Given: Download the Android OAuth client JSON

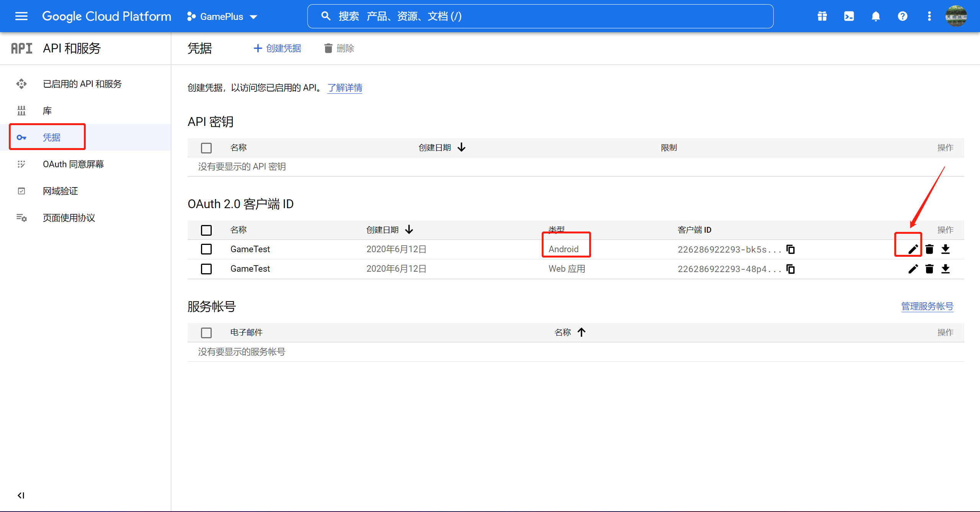Looking at the screenshot, I should tap(946, 249).
